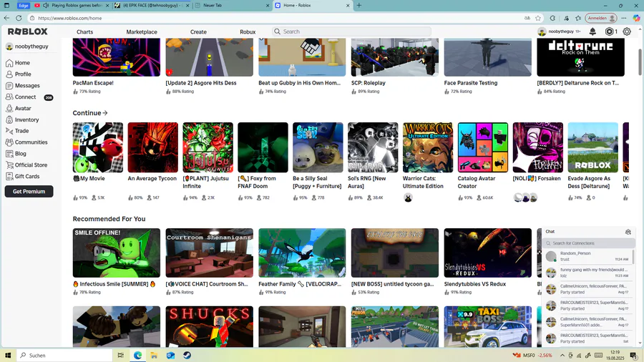Open the Sol's RNG thumbnail
This screenshot has height=362, width=644.
[x=373, y=147]
